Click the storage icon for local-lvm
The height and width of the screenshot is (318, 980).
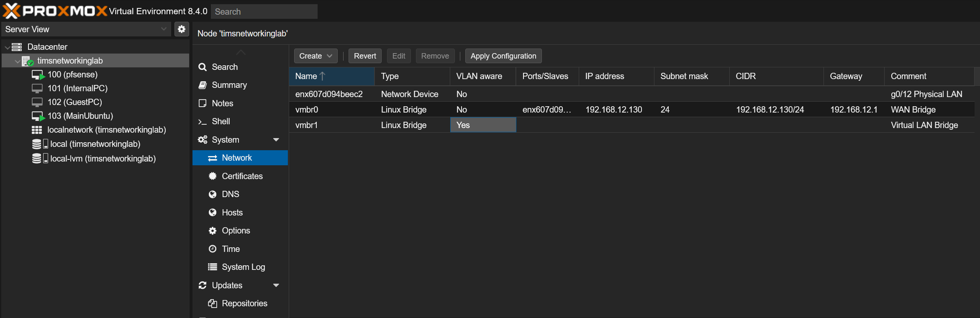point(40,159)
